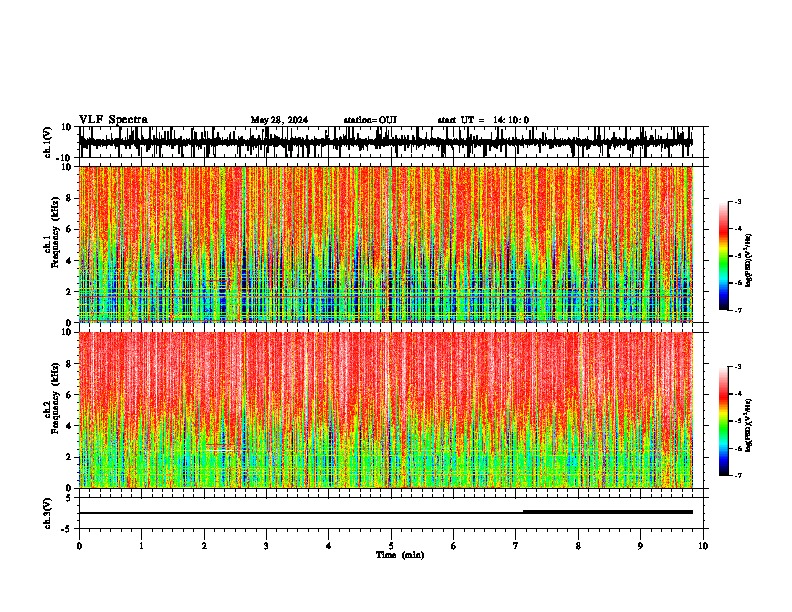Viewport: 792px width, 612px height.
Task: Click the lower colorbar log(PSD) unit label
Action: pos(748,425)
